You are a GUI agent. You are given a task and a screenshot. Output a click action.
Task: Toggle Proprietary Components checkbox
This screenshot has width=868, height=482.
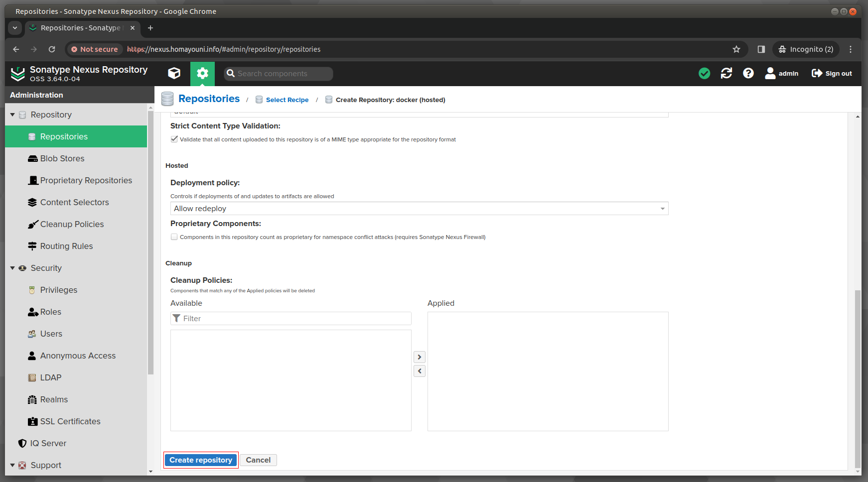pyautogui.click(x=174, y=237)
